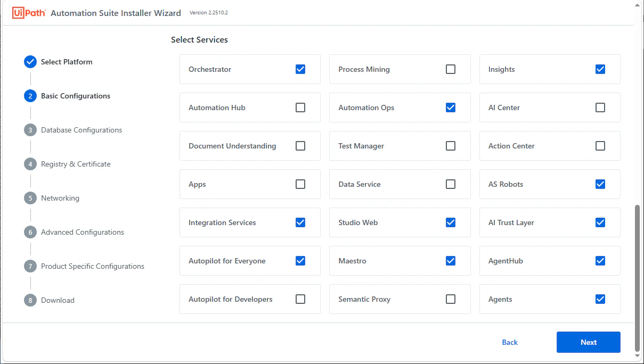
Task: Click step 3 circle for Database Configurations
Action: coord(30,130)
